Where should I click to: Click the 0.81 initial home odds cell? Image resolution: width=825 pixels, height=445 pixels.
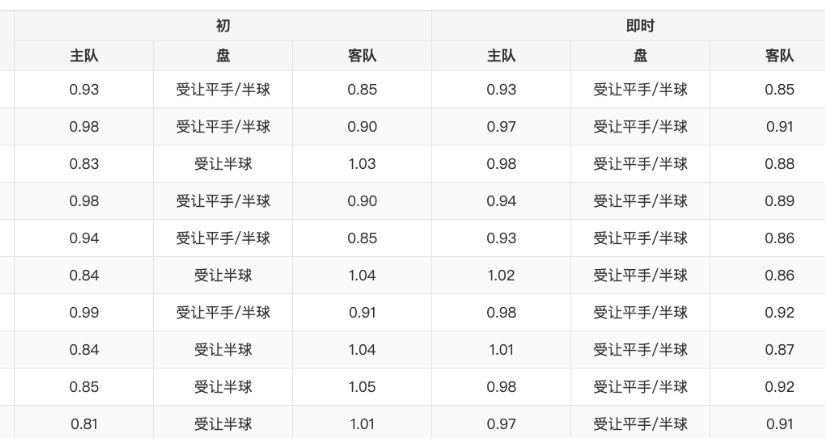84,424
